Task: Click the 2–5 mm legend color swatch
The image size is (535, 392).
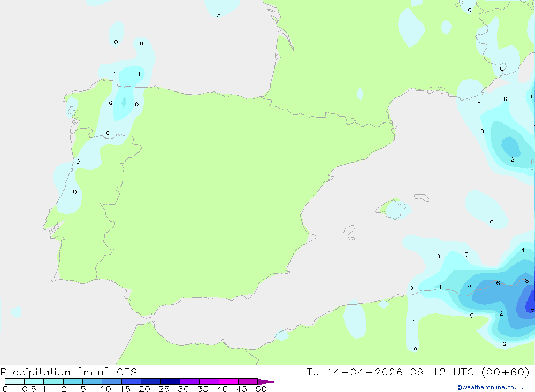Action: (x=73, y=381)
